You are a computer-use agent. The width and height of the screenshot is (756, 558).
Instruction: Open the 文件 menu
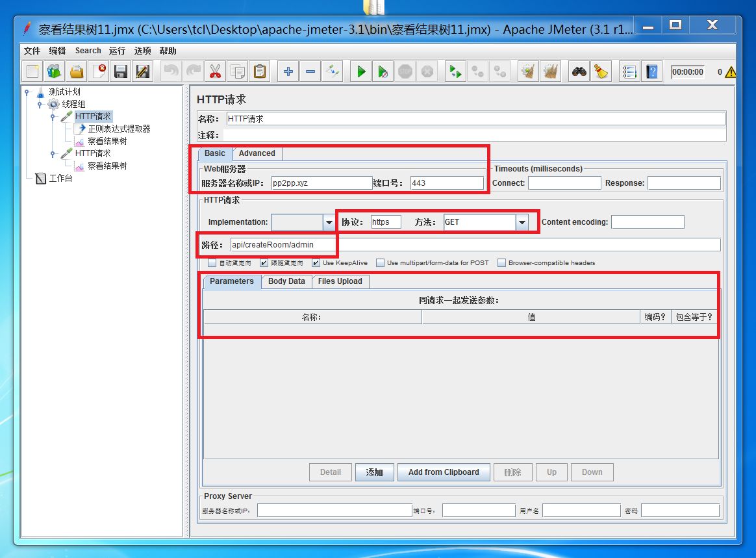tap(32, 51)
